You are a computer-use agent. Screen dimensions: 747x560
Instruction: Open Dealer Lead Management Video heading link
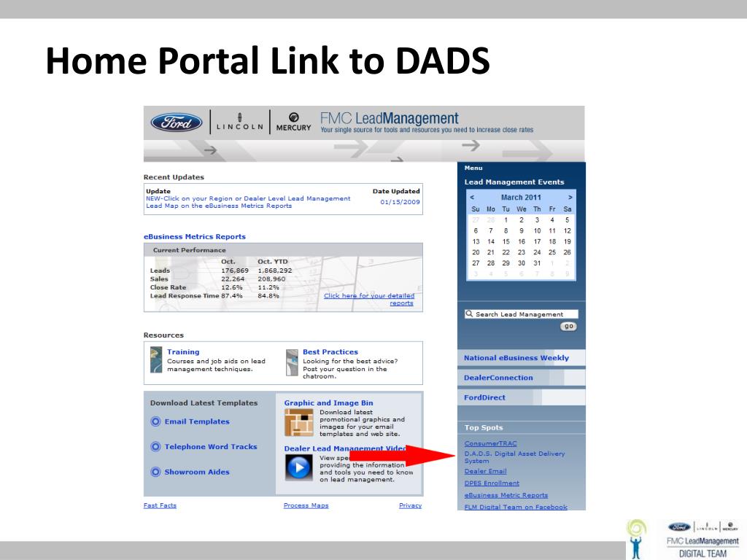(x=345, y=448)
